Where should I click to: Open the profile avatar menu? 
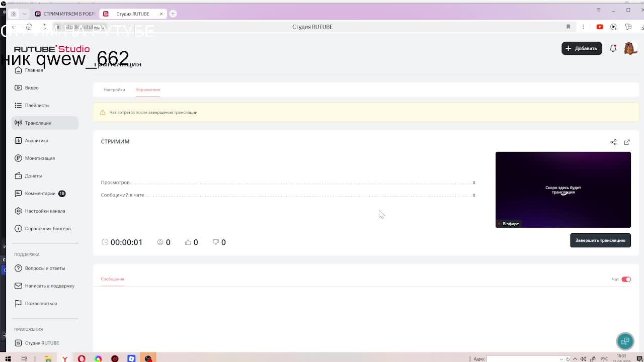pos(630,48)
